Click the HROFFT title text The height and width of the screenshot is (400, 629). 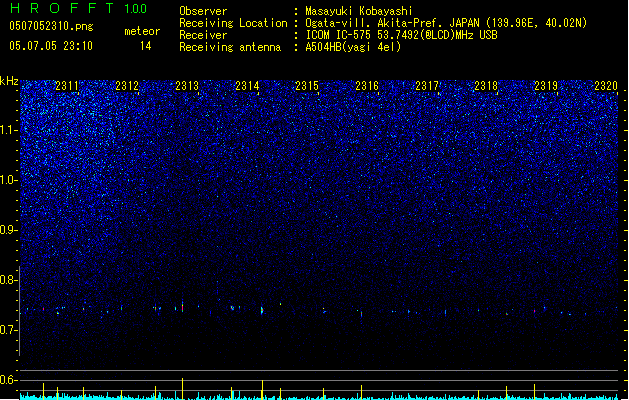[x=62, y=8]
